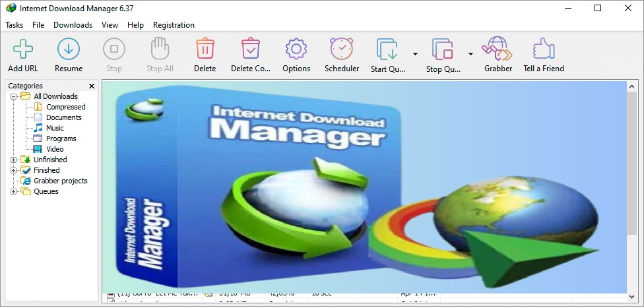Click the Add URL plus icon

point(23,49)
